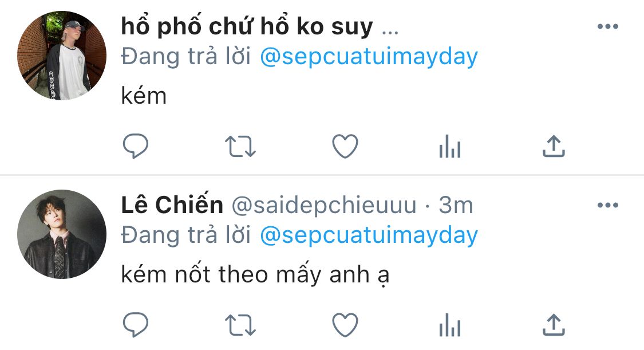The height and width of the screenshot is (350, 644).
Task: View Lê Chiến's profile avatar
Action: [x=62, y=234]
